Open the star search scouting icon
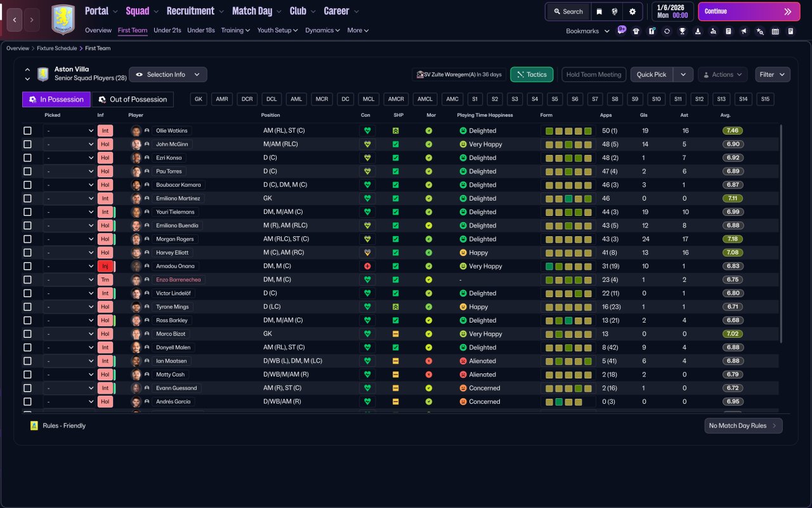Viewport: 812px width, 508px height. [x=759, y=31]
